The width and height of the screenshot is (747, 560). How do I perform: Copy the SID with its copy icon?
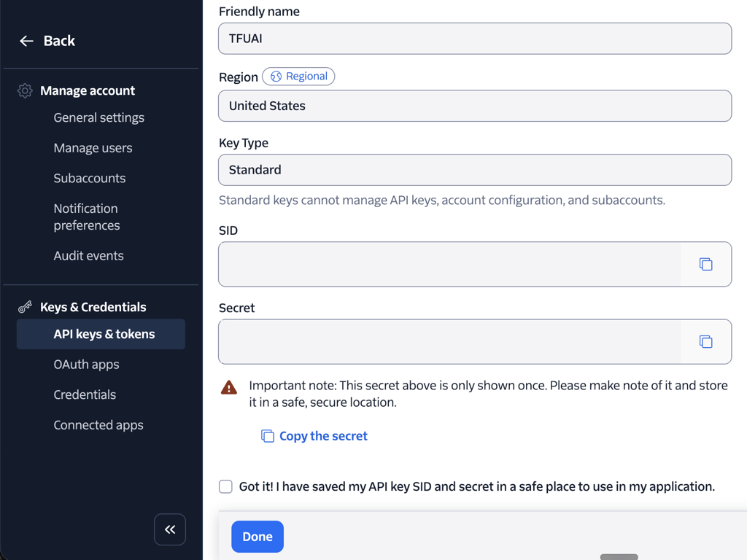point(705,264)
